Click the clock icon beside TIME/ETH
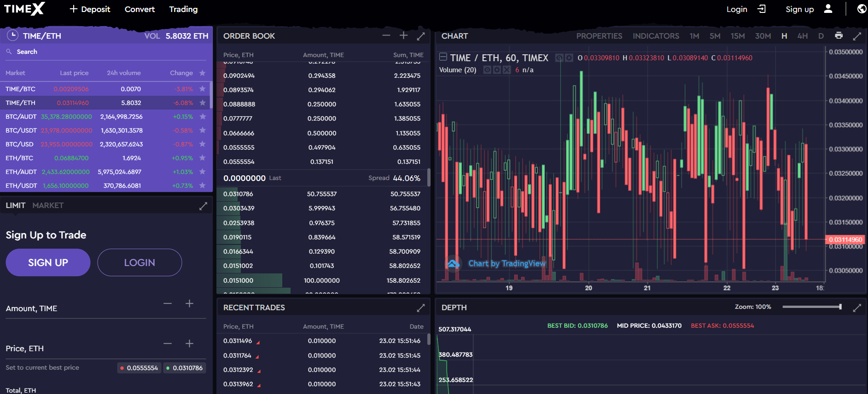This screenshot has height=394, width=868. (x=12, y=35)
